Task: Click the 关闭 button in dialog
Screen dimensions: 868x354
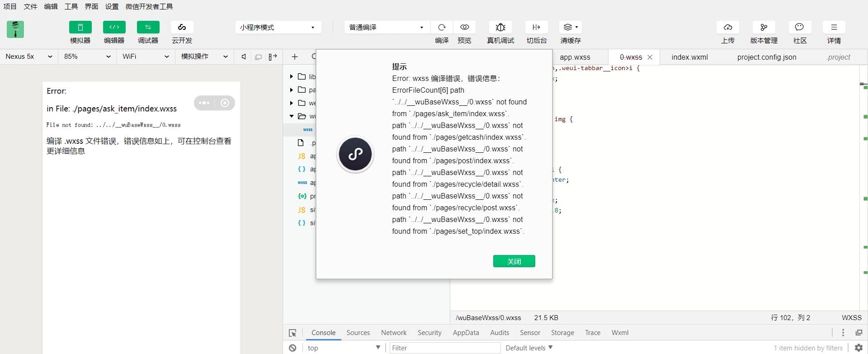Action: (514, 261)
